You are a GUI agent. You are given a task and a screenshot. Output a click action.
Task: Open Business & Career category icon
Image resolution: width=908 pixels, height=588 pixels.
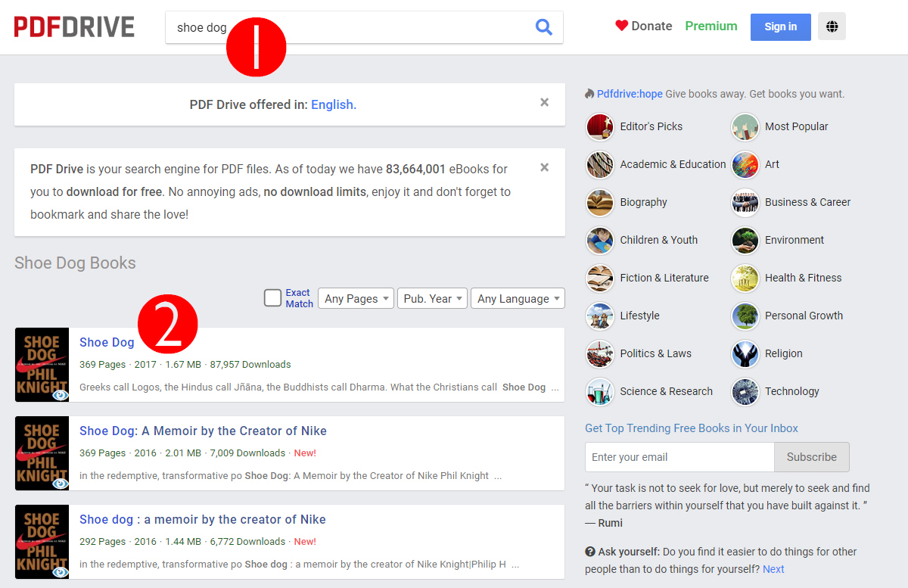[x=745, y=202]
